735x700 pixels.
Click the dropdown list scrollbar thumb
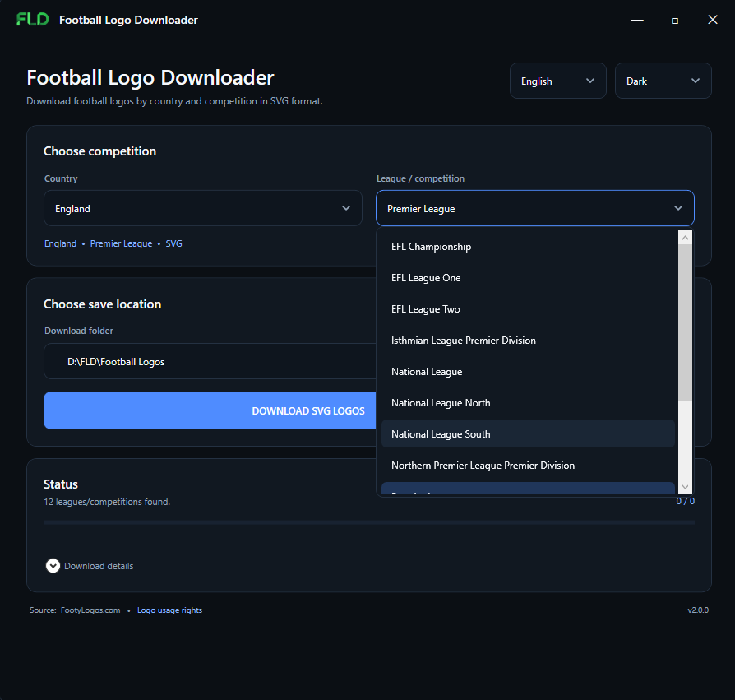click(685, 322)
